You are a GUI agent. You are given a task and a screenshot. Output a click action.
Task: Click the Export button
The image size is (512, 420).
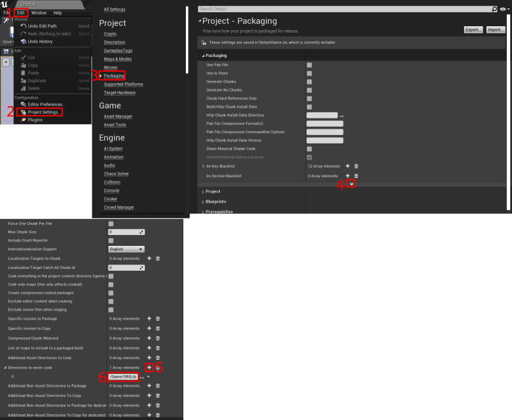pos(473,29)
